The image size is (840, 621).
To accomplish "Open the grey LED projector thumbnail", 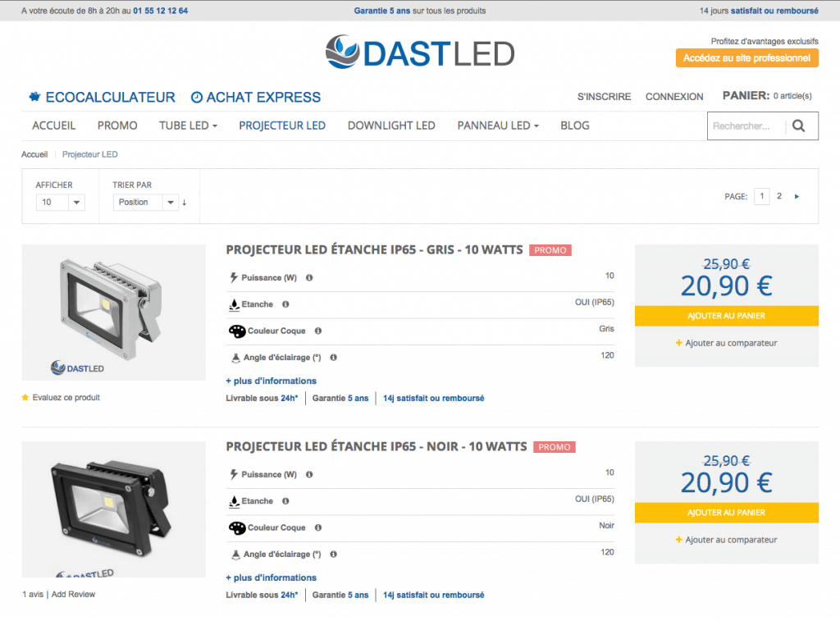I will click(x=113, y=313).
